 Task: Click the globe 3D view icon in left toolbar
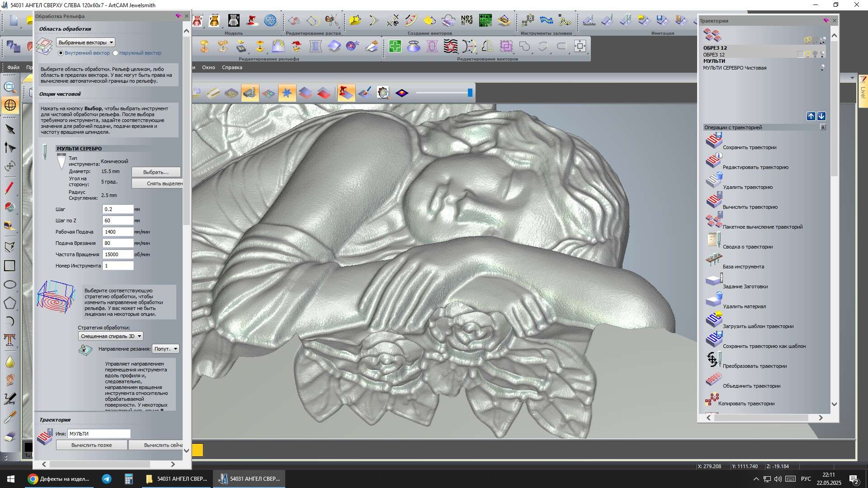click(x=10, y=105)
